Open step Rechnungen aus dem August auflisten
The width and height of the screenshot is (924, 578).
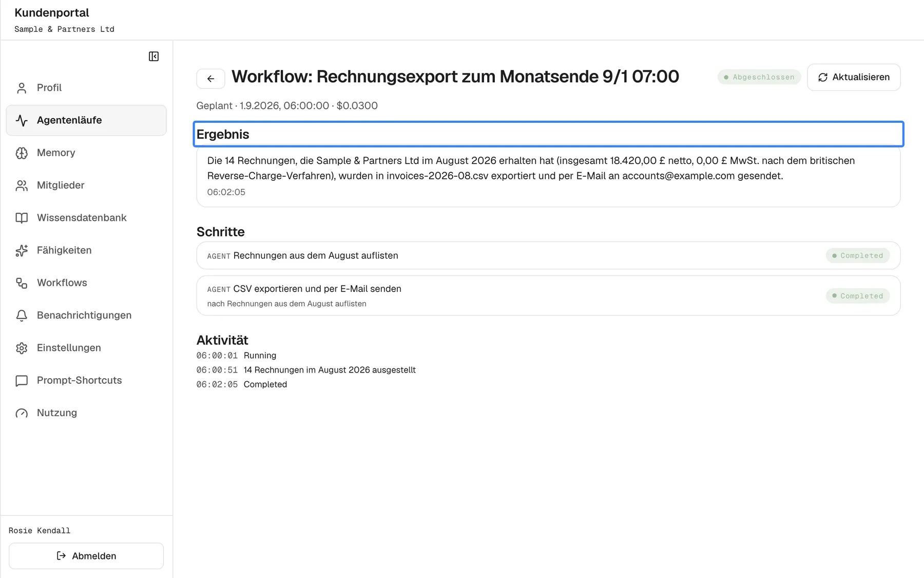point(548,255)
